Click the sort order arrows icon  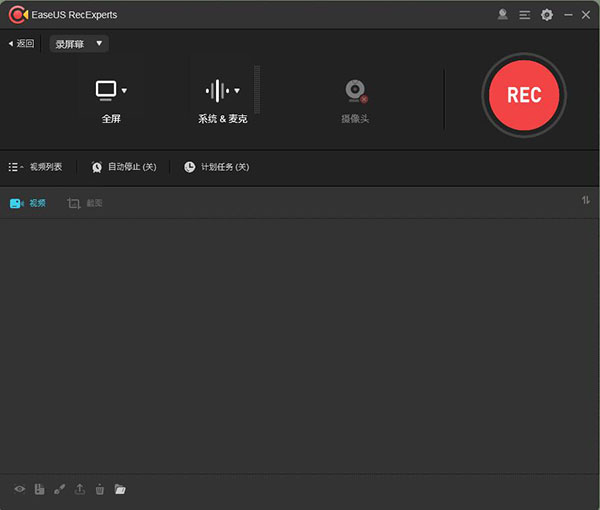[x=586, y=201]
